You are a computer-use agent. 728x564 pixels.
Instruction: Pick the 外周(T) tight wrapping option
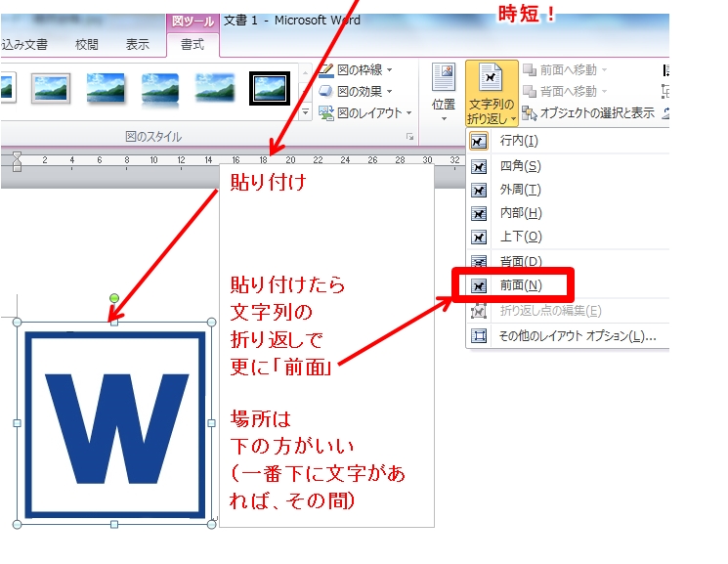point(520,190)
